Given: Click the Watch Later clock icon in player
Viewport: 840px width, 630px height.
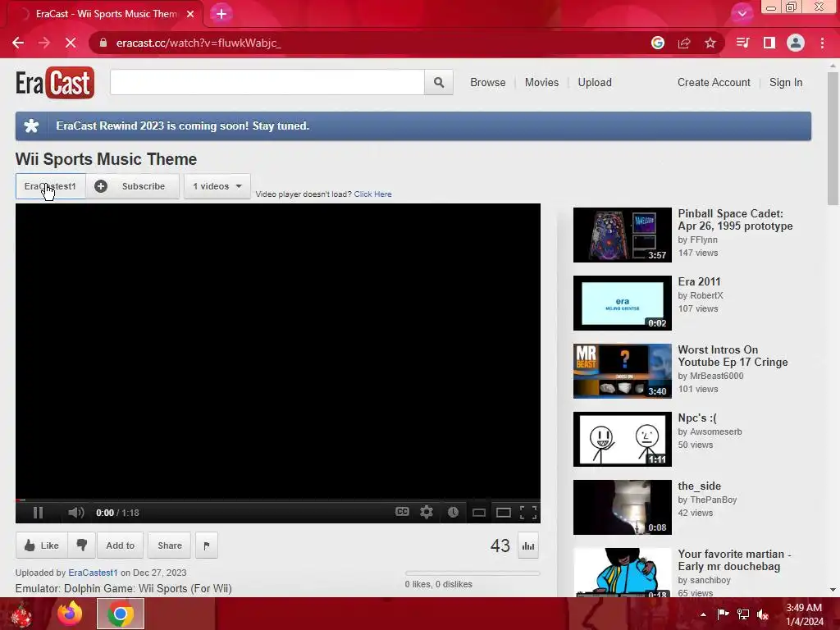Looking at the screenshot, I should point(453,512).
